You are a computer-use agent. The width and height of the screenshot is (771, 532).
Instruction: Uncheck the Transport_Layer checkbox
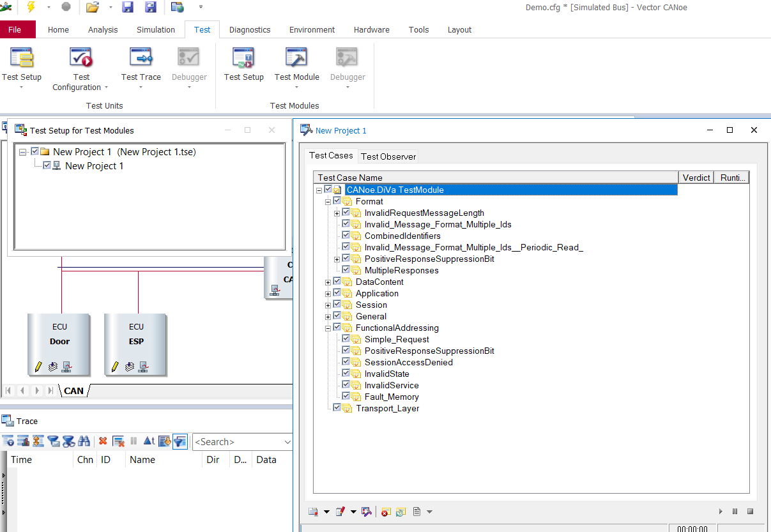coord(337,407)
